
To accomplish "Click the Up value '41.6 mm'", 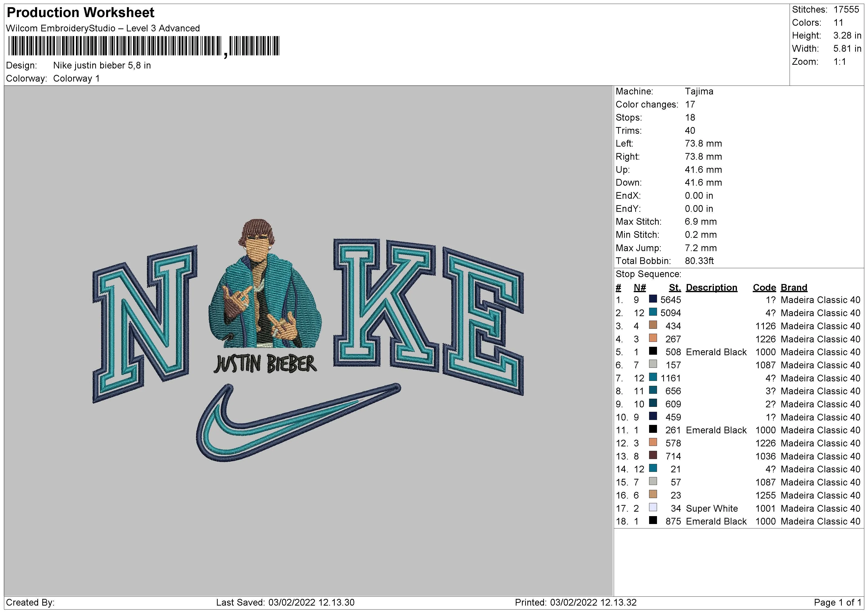I will click(703, 170).
